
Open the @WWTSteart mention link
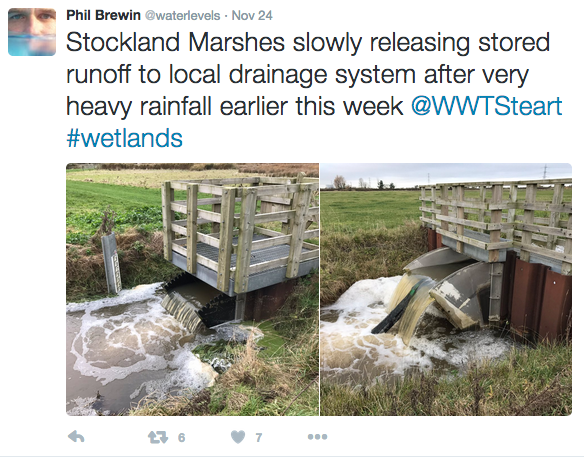point(486,106)
